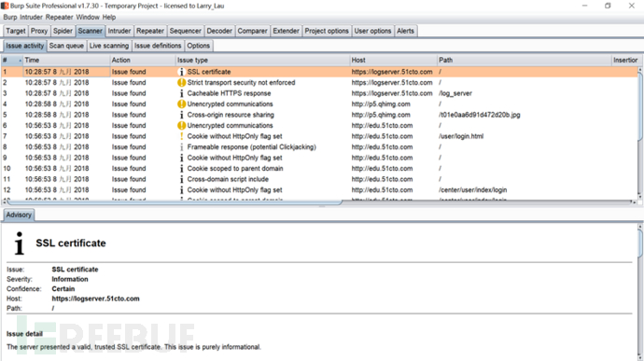Viewport: 644px width, 361px height.
Task: Switch to Project options tab
Action: [327, 31]
